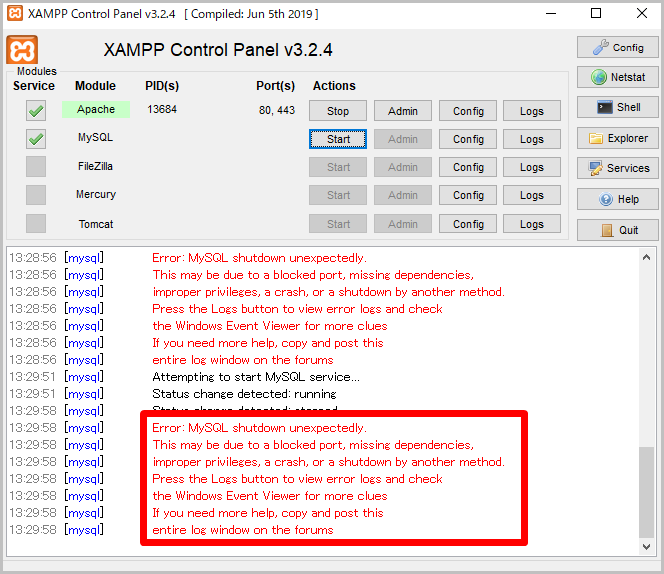Open Tomcat Logs menu
664x574 pixels.
click(x=532, y=224)
